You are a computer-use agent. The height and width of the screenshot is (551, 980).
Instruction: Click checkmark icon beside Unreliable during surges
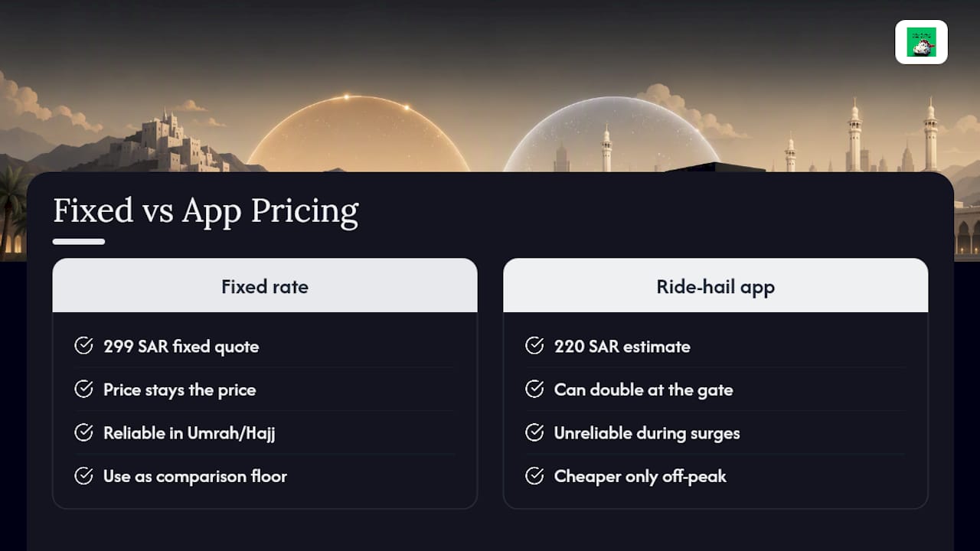[x=534, y=432]
